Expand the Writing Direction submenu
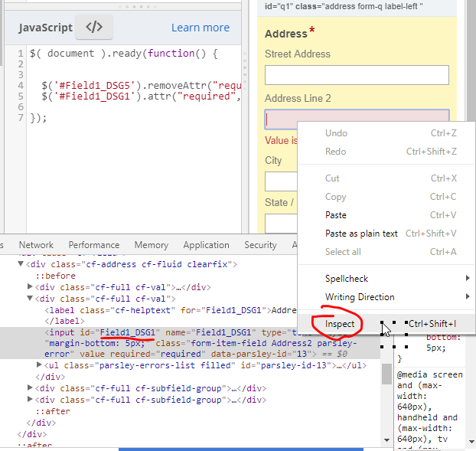 click(x=468, y=297)
